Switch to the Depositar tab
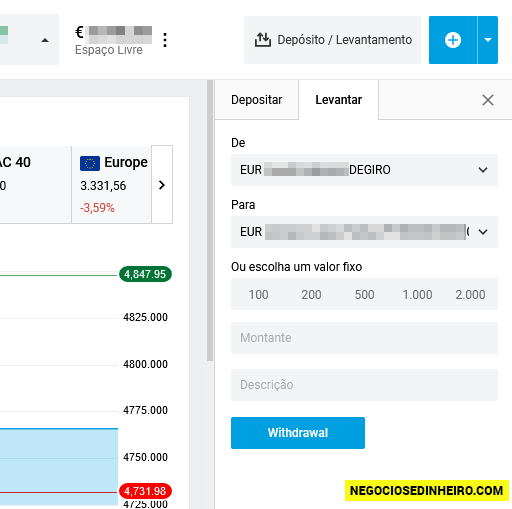This screenshot has height=509, width=512. coord(257,100)
